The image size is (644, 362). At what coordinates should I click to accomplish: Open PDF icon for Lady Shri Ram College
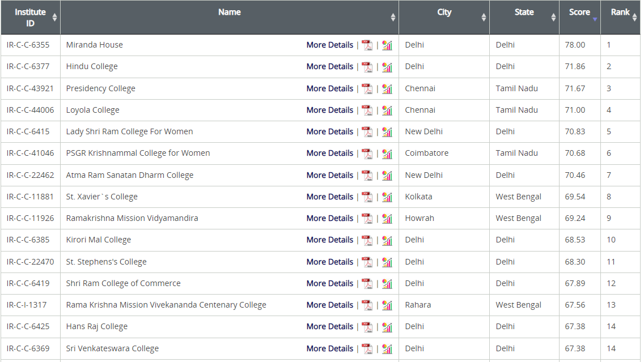[367, 132]
